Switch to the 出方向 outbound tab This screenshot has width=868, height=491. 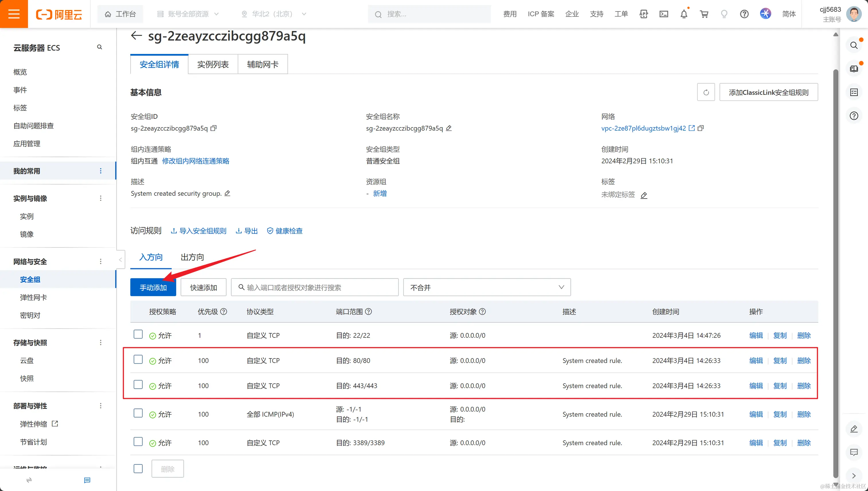(192, 257)
